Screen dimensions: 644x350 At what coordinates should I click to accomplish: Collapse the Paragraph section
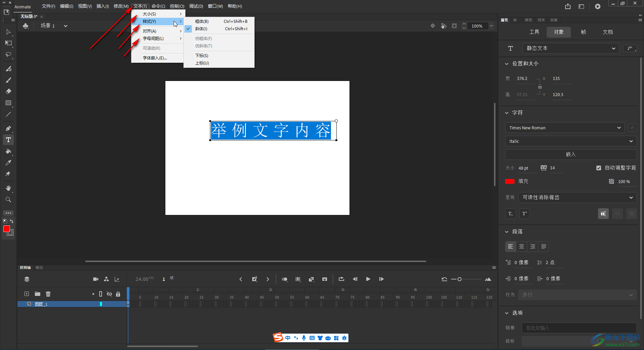coord(507,232)
